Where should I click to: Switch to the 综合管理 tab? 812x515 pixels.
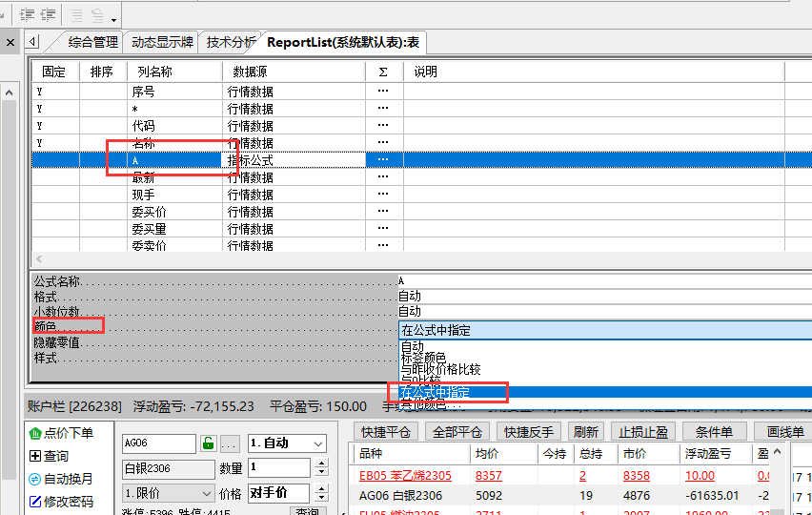[x=92, y=42]
